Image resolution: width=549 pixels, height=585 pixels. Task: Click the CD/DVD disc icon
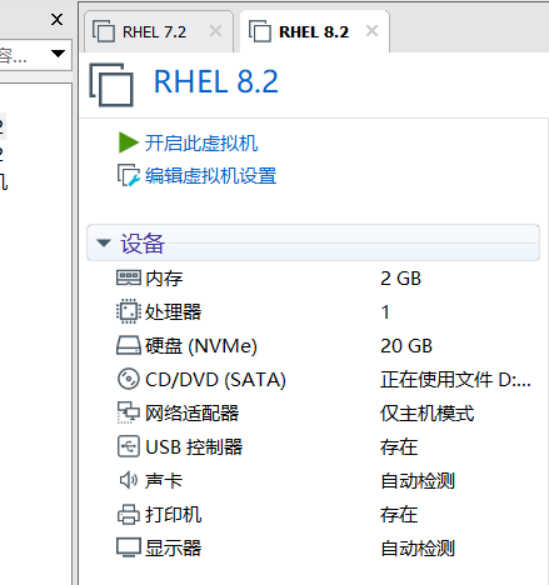(x=128, y=379)
